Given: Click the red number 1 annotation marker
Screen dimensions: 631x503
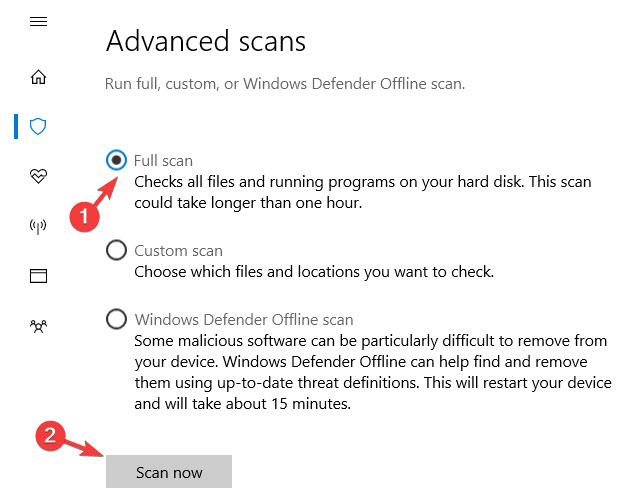Looking at the screenshot, I should point(84,215).
